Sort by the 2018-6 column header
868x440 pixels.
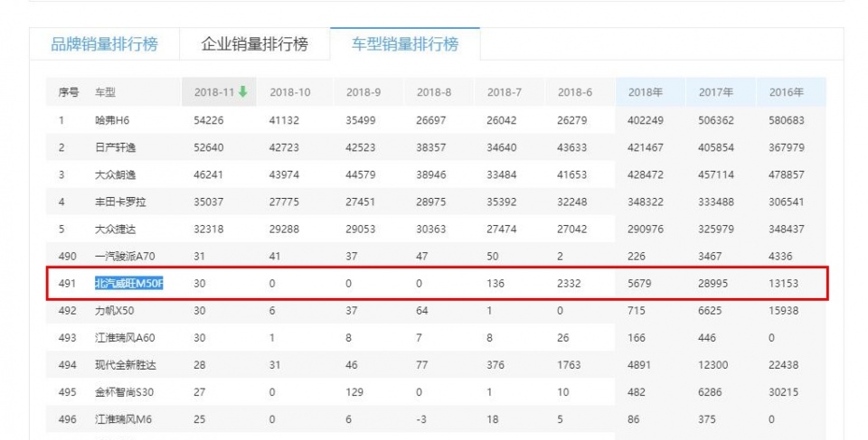coord(575,92)
